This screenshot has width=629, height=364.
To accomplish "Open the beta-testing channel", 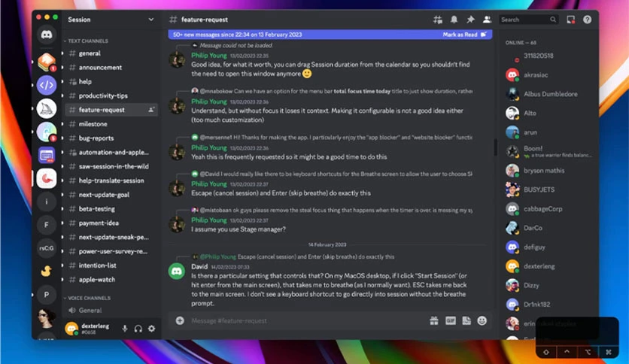I will [111, 209].
